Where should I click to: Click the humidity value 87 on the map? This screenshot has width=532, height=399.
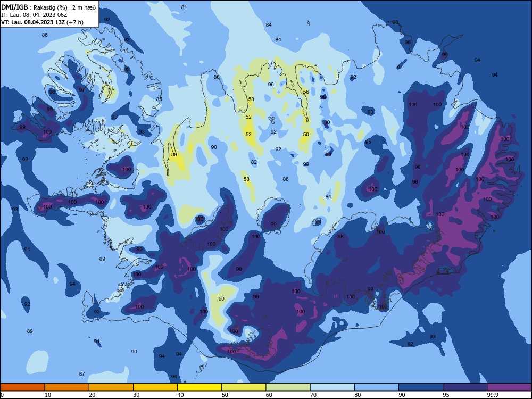[82, 373]
